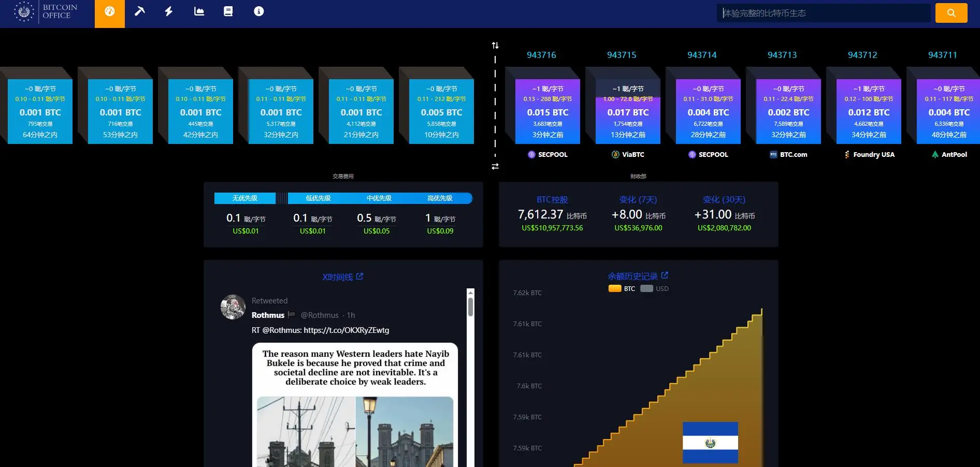This screenshot has height=467, width=980.
Task: Open the t.co/OKXRyZEwtg tweet link
Action: [347, 330]
